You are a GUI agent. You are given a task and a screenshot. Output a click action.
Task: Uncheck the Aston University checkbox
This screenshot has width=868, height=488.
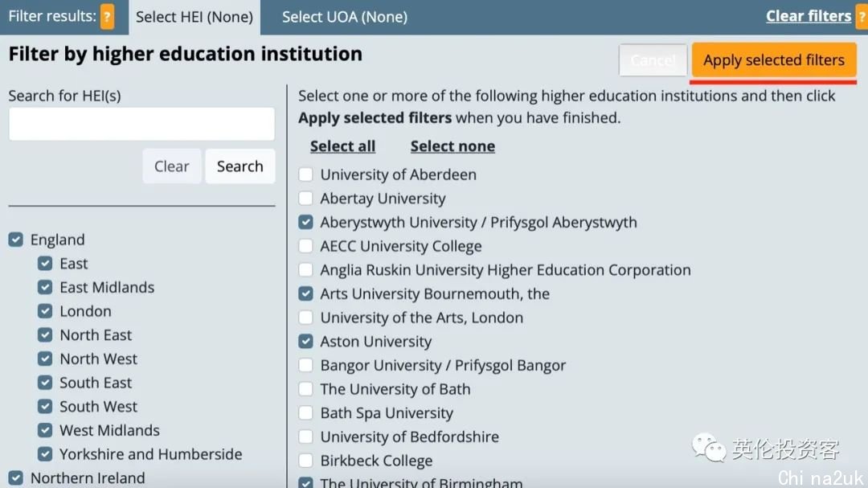(305, 341)
